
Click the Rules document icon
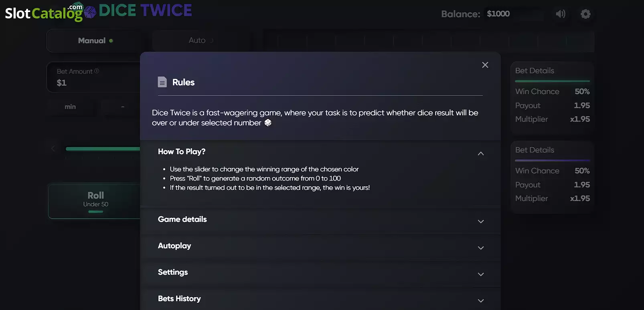[x=162, y=82]
